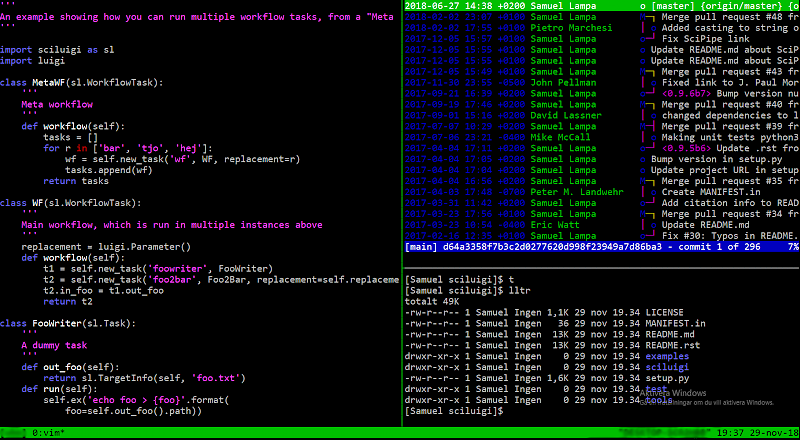Place cursor on 'tasks.append(wf)' line
Screen dimensions: 800x440
tap(109, 170)
